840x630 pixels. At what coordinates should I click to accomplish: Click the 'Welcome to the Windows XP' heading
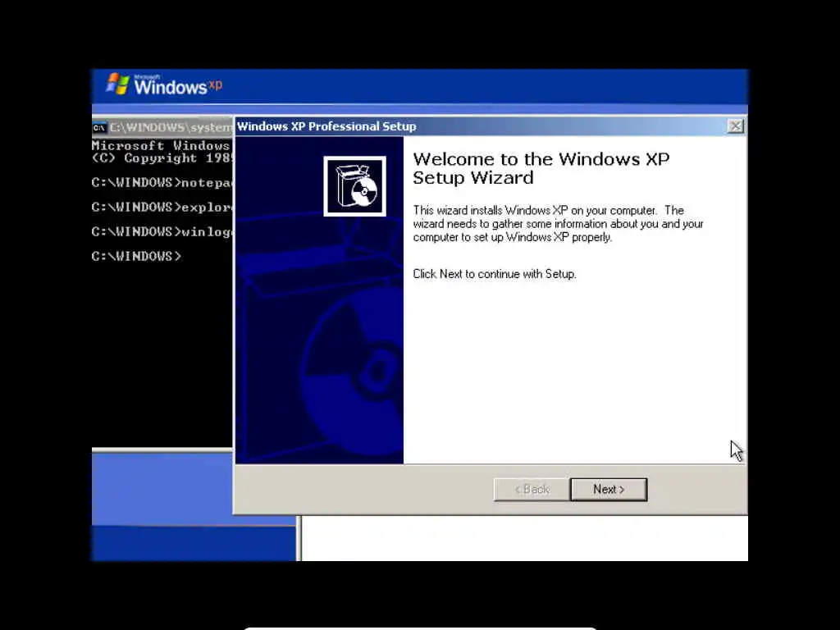pos(541,159)
